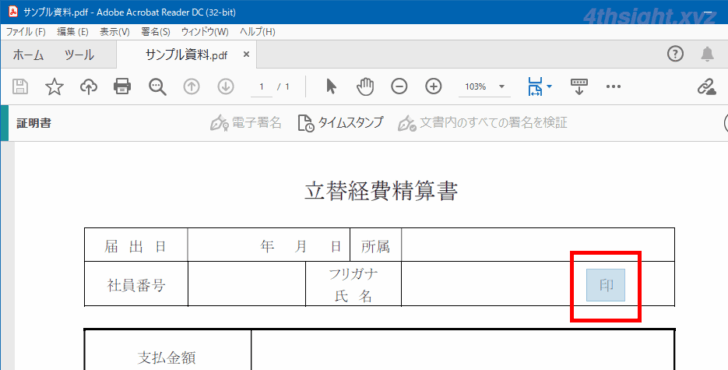728x370 pixels.
Task: Click 文書内のすべての署名を検証 button
Action: (483, 123)
